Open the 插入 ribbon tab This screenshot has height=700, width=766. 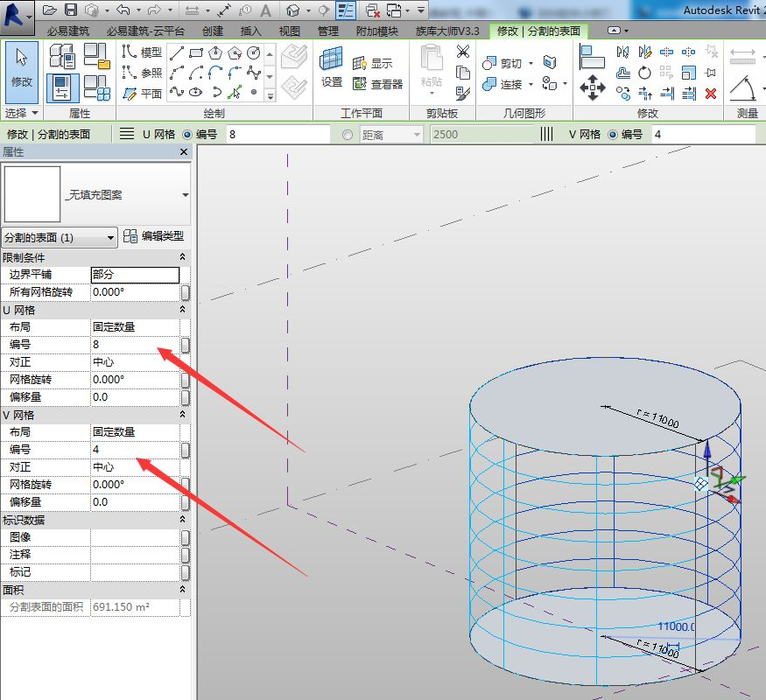pyautogui.click(x=251, y=31)
